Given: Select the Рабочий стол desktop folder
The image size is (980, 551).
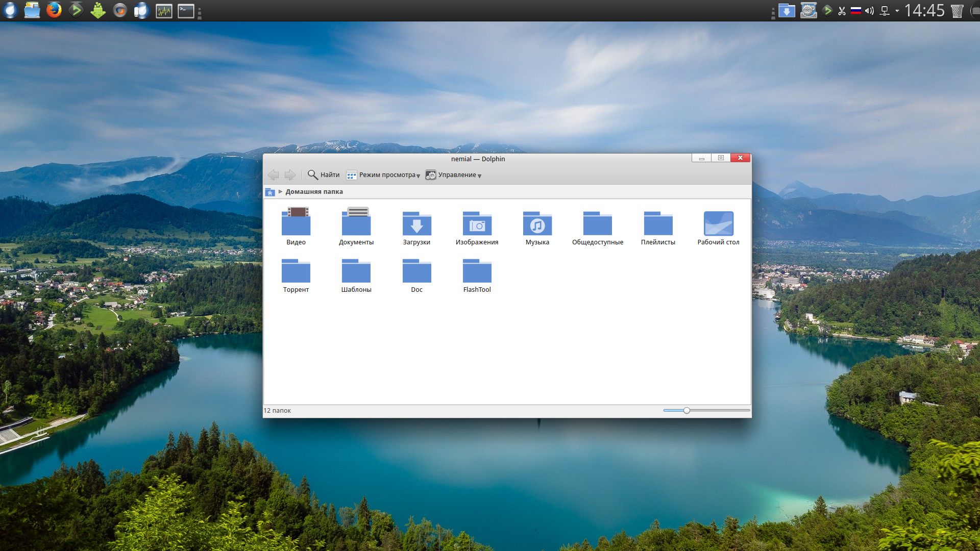Looking at the screenshot, I should pos(718,226).
